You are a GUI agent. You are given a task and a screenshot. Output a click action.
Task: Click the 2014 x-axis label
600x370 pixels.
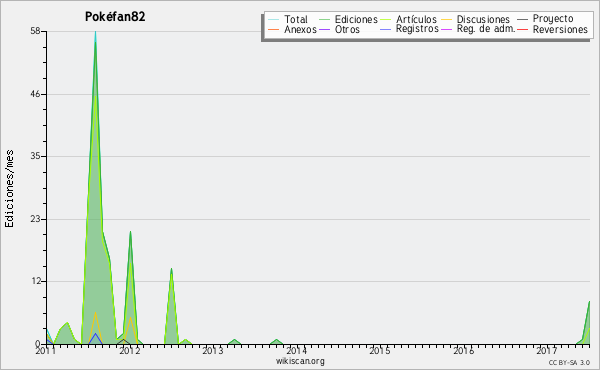[x=297, y=350]
